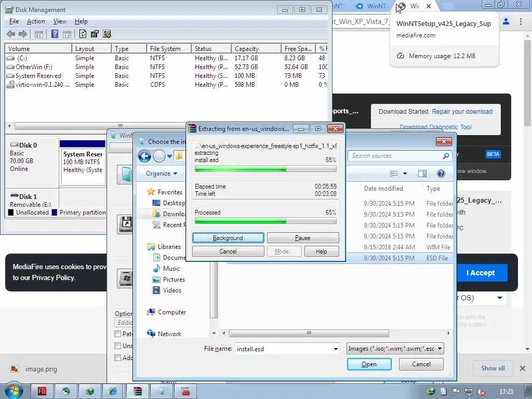This screenshot has height=399, width=532.
Task: Click browser profile avatar icon
Action: click(506, 21)
